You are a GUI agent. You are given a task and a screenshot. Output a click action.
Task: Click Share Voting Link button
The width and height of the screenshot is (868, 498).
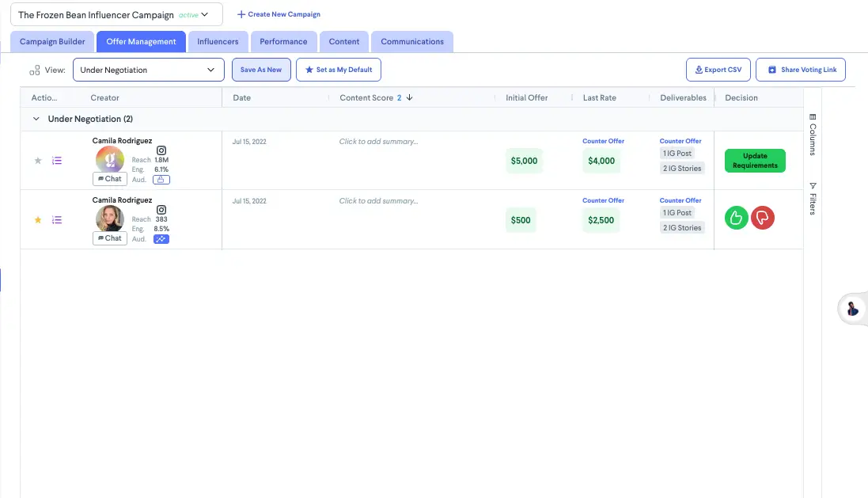pyautogui.click(x=801, y=70)
